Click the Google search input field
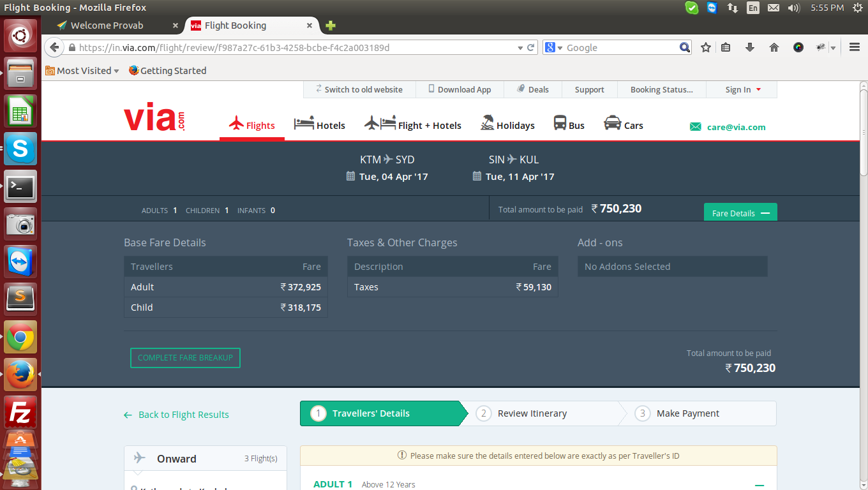Screen dimensions: 868x490 coord(619,48)
